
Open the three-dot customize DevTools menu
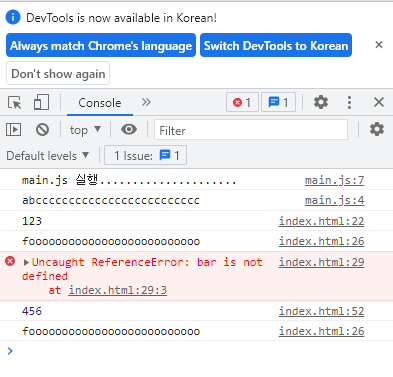pos(349,102)
